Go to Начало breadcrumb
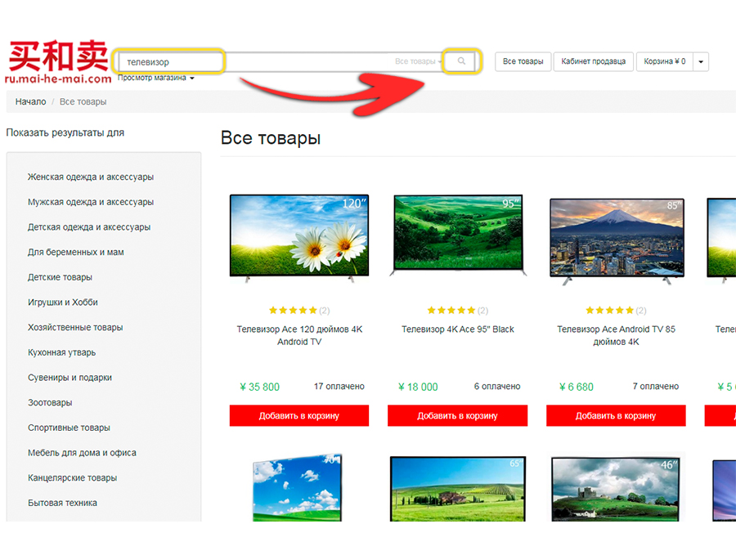736x560 pixels. 30,102
